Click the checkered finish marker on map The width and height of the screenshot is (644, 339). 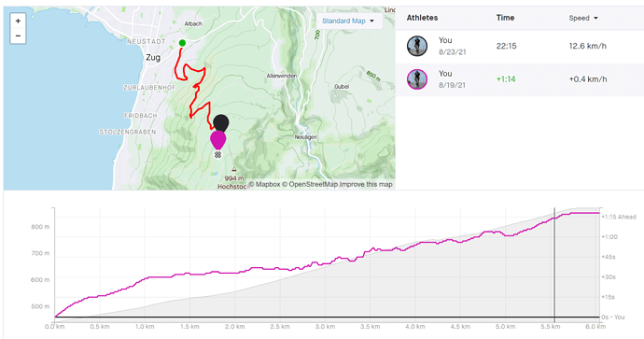pos(218,155)
